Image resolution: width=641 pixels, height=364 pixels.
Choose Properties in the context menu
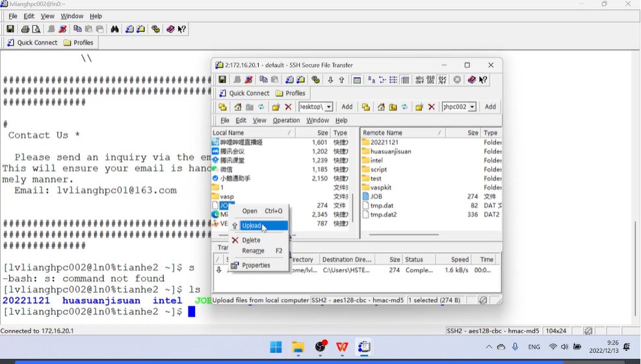click(259, 265)
